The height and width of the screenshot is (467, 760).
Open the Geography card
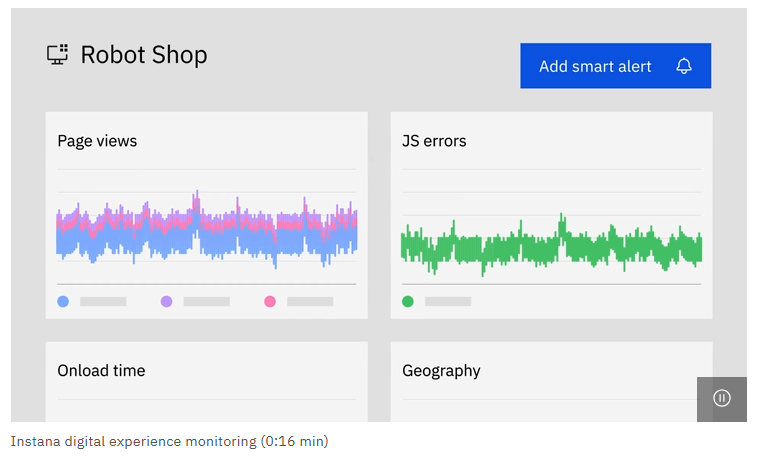[441, 371]
